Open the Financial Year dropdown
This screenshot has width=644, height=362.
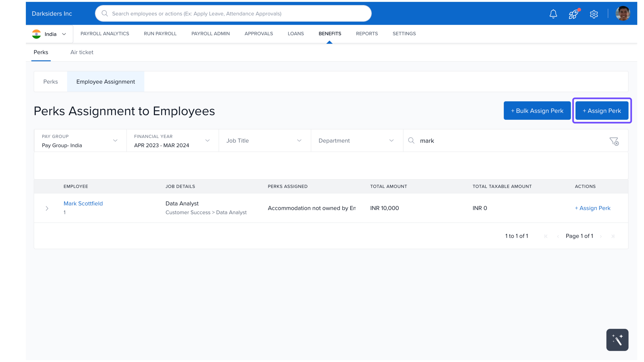click(x=172, y=141)
